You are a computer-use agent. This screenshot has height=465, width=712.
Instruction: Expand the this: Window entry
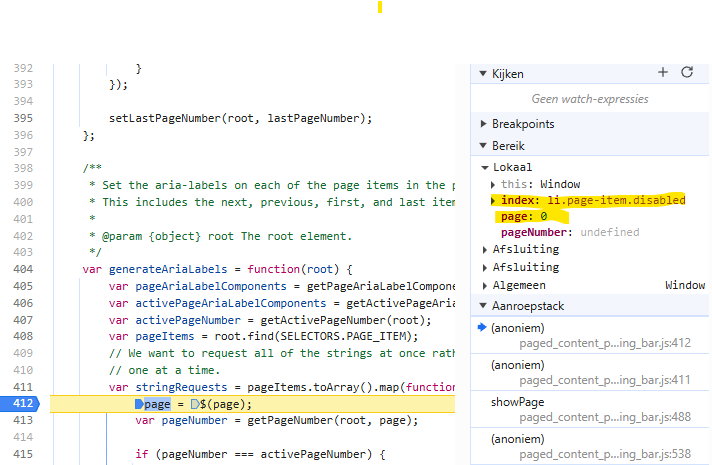[493, 184]
